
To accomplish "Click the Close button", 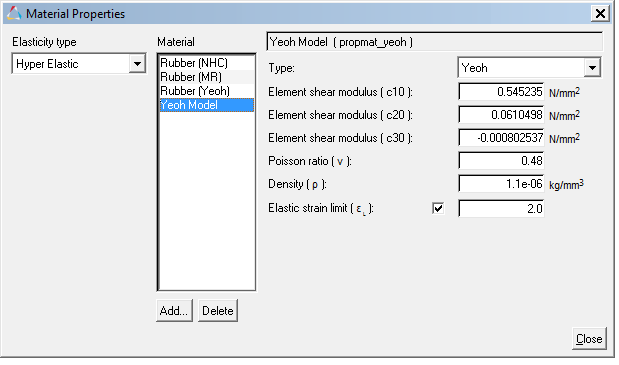I will pyautogui.click(x=589, y=339).
